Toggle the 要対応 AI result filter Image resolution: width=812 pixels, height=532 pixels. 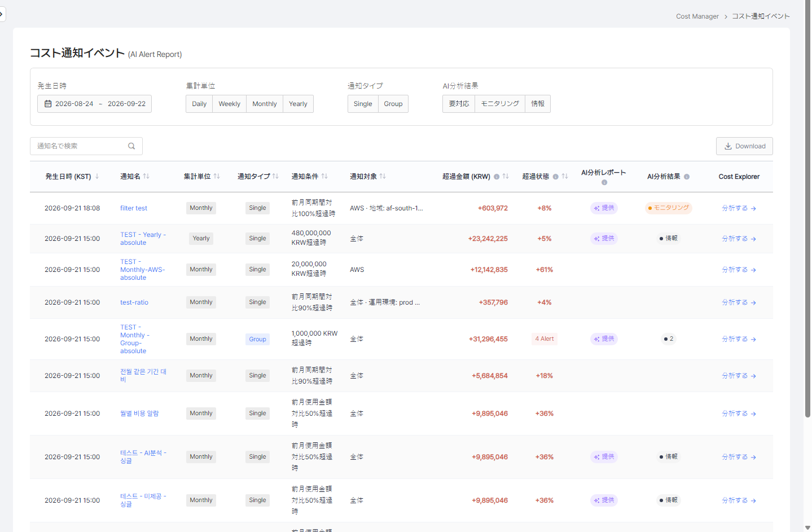pos(459,104)
